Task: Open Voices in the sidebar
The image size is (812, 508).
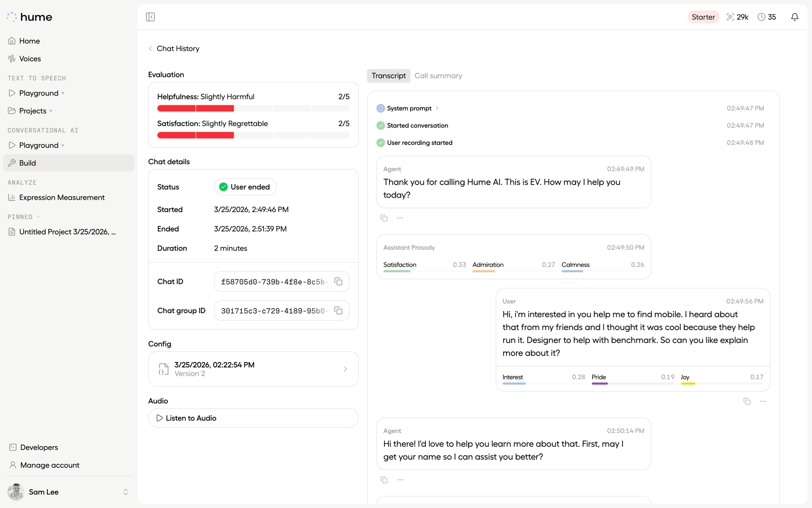Action: click(69, 59)
